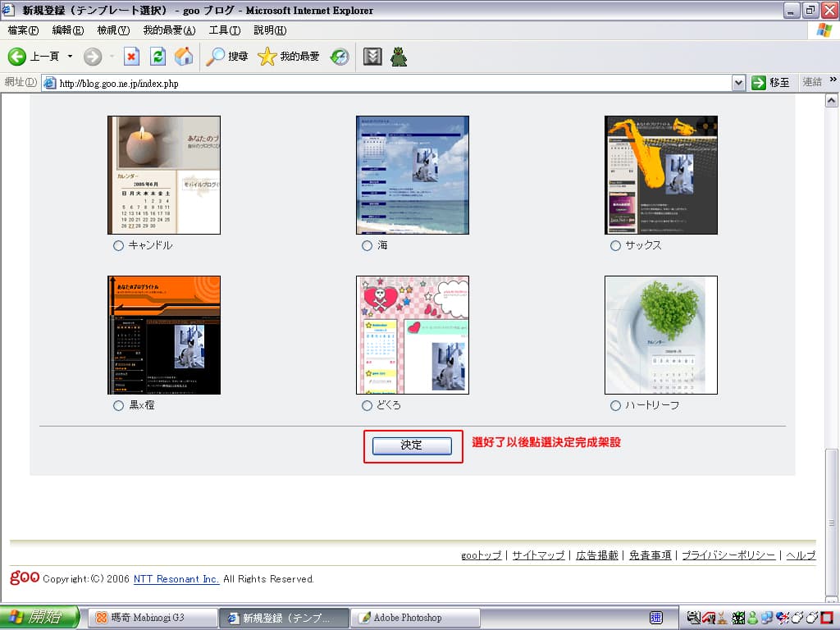Click the サックス template thumbnail
The width and height of the screenshot is (840, 630).
point(660,175)
